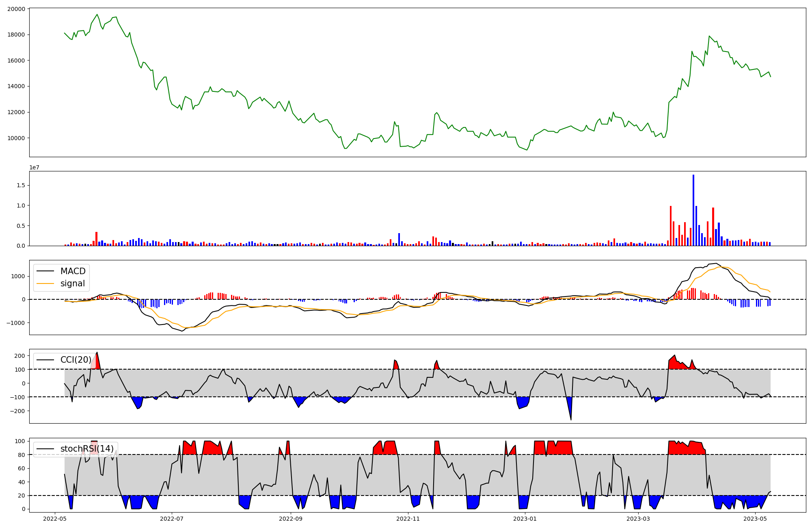Click the orange signal legend line swatch
Screen dimensions: 812x528
[x=45, y=284]
